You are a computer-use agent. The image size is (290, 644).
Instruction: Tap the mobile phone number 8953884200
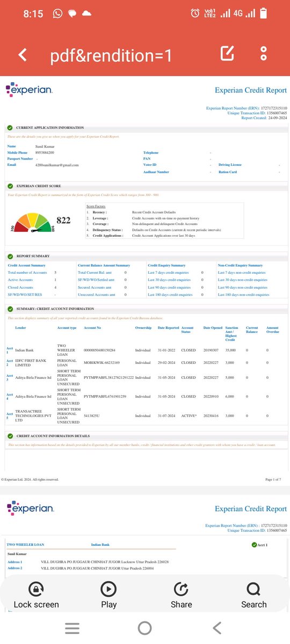[45, 152]
